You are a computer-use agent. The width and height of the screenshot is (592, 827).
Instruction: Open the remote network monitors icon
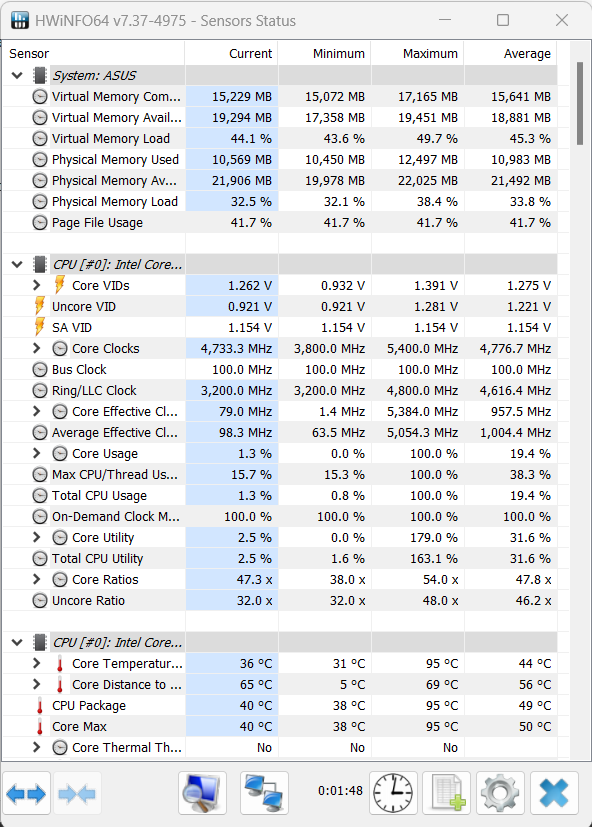click(264, 793)
